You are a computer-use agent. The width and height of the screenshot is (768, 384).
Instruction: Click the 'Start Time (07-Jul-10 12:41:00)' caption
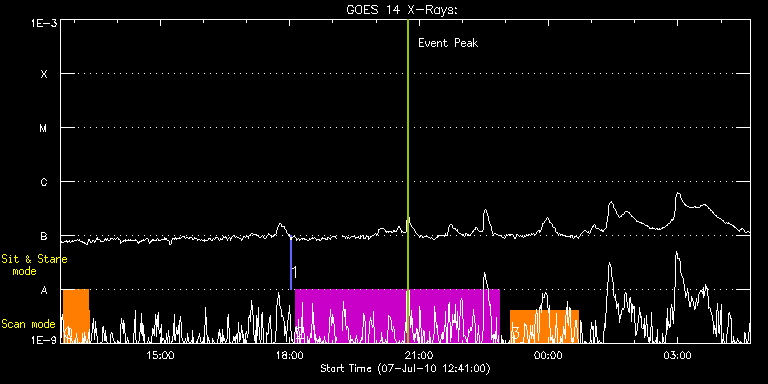tap(406, 368)
